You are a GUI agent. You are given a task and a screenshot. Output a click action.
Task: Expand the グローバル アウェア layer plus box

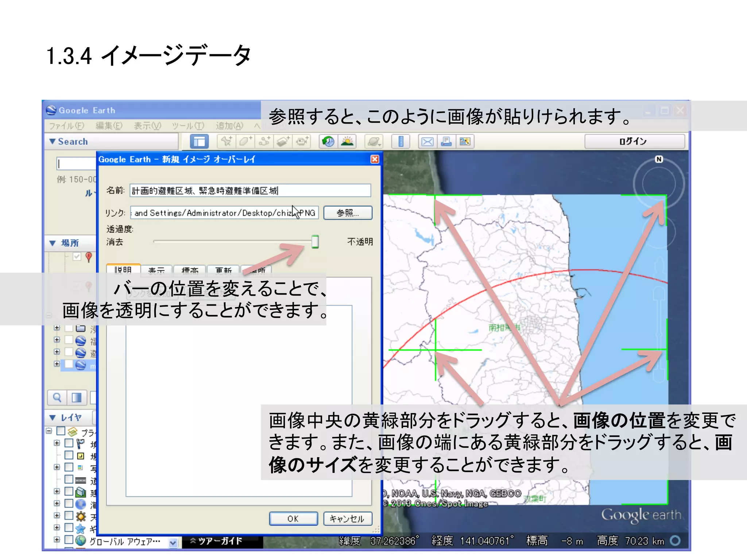click(57, 540)
